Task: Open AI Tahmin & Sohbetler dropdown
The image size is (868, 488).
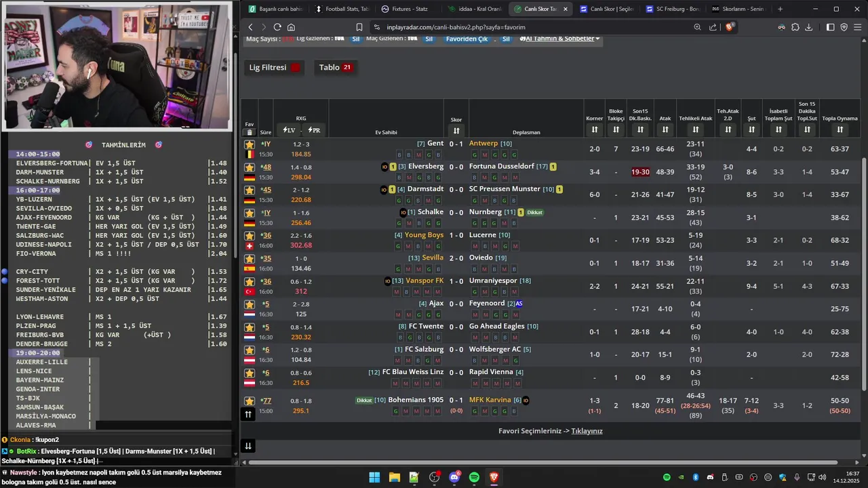Action: click(559, 39)
